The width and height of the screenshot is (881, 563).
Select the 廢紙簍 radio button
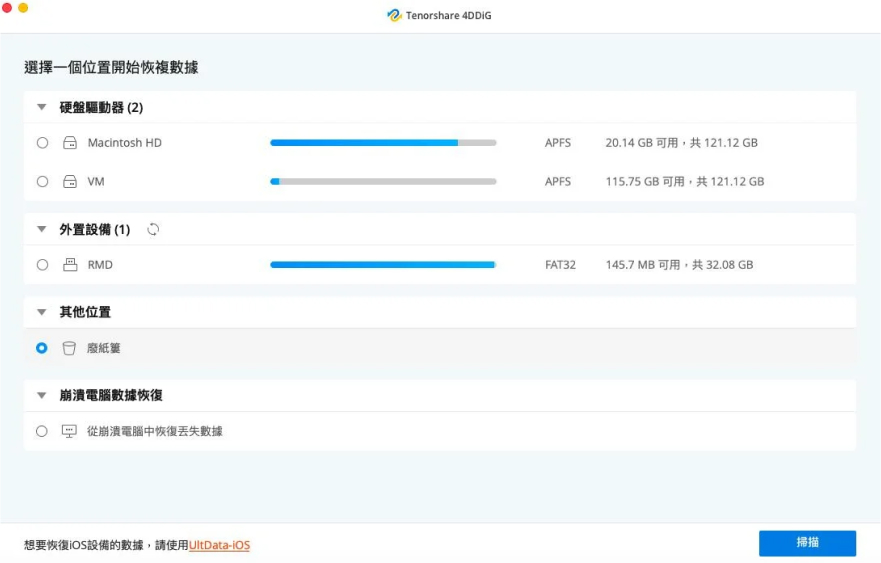tap(42, 348)
